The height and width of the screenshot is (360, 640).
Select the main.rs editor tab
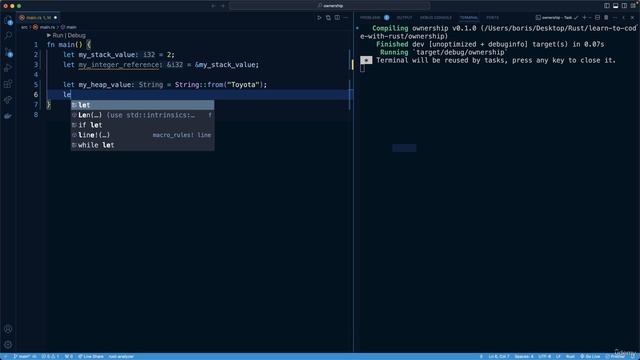[38, 18]
